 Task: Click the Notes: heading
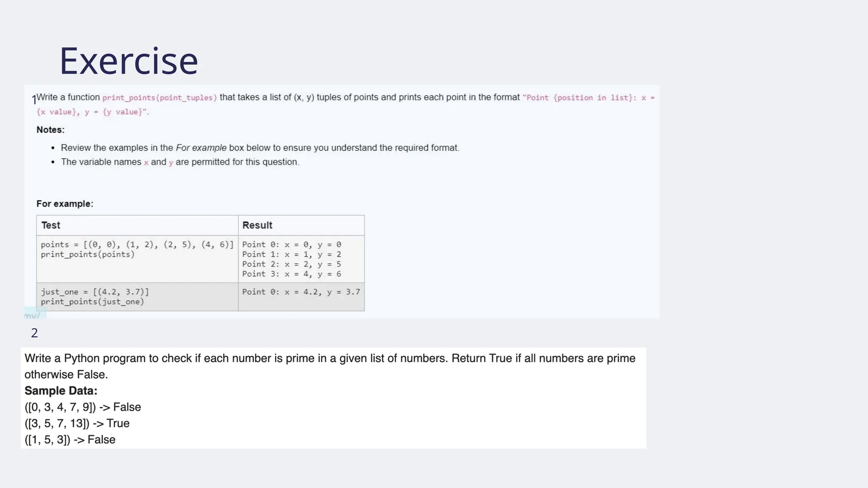click(50, 130)
